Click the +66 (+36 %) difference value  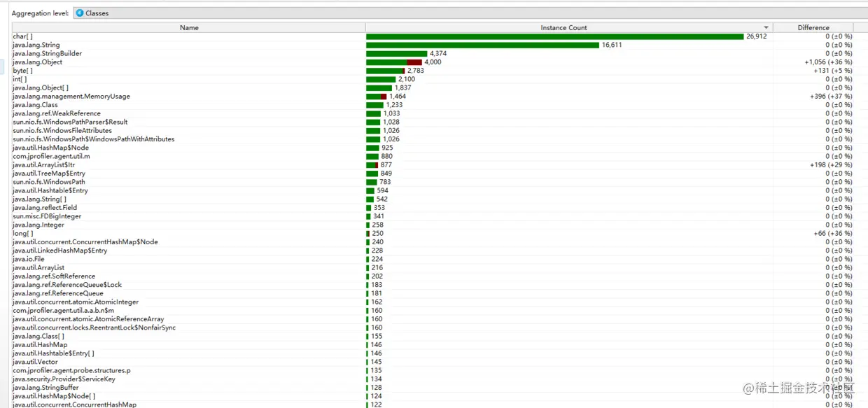point(833,233)
